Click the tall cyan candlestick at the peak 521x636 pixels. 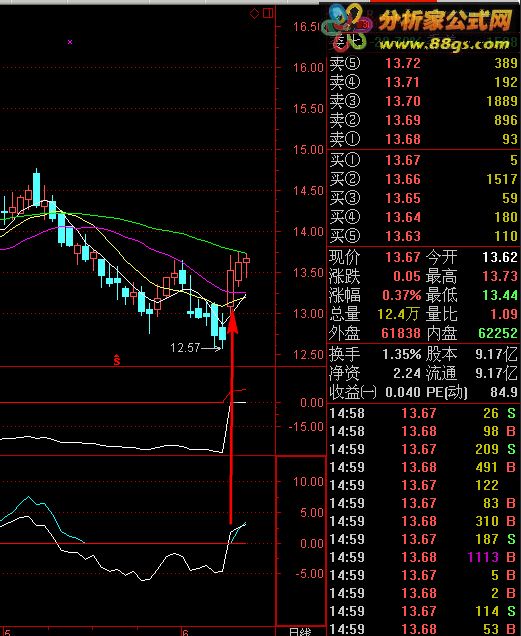37,189
